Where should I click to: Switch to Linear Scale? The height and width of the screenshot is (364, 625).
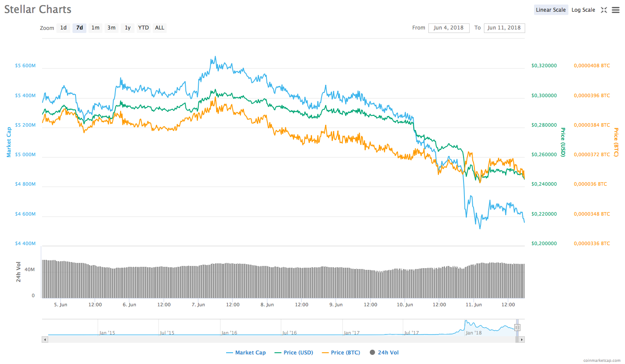point(551,10)
